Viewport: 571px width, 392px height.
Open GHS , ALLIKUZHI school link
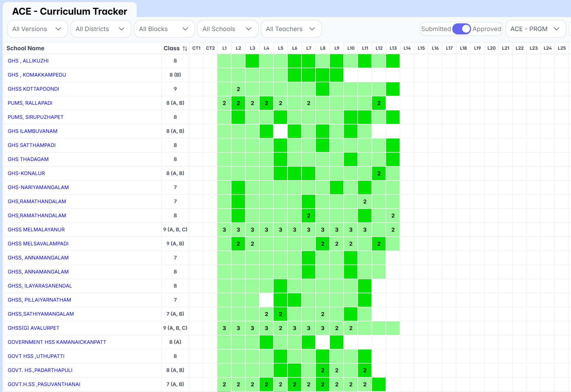[x=28, y=61]
